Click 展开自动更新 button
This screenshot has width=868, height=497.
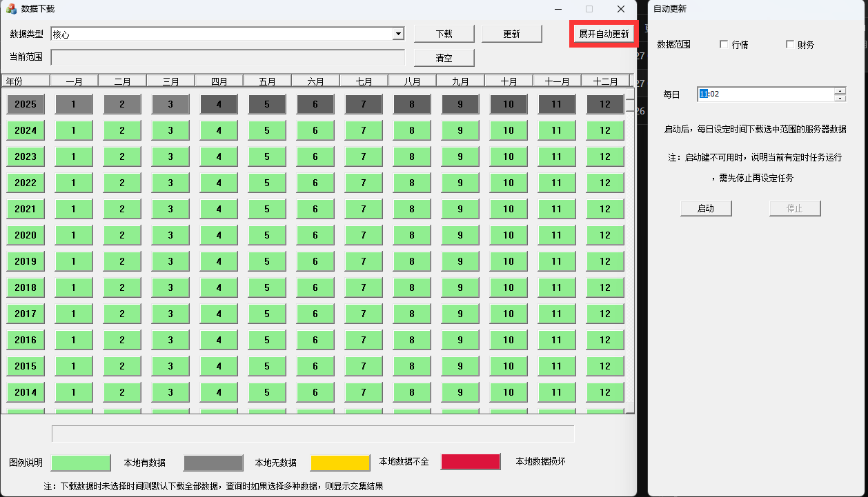coord(604,34)
